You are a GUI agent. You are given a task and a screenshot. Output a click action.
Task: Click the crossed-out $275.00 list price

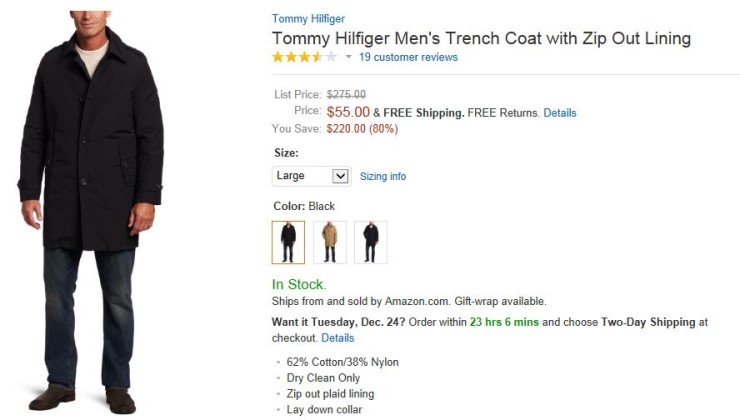pyautogui.click(x=346, y=95)
